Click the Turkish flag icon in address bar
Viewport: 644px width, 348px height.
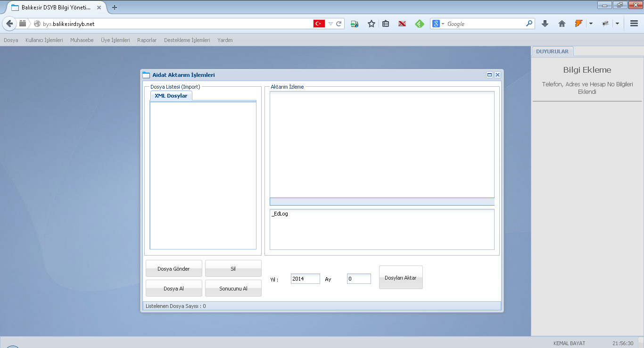pyautogui.click(x=319, y=24)
